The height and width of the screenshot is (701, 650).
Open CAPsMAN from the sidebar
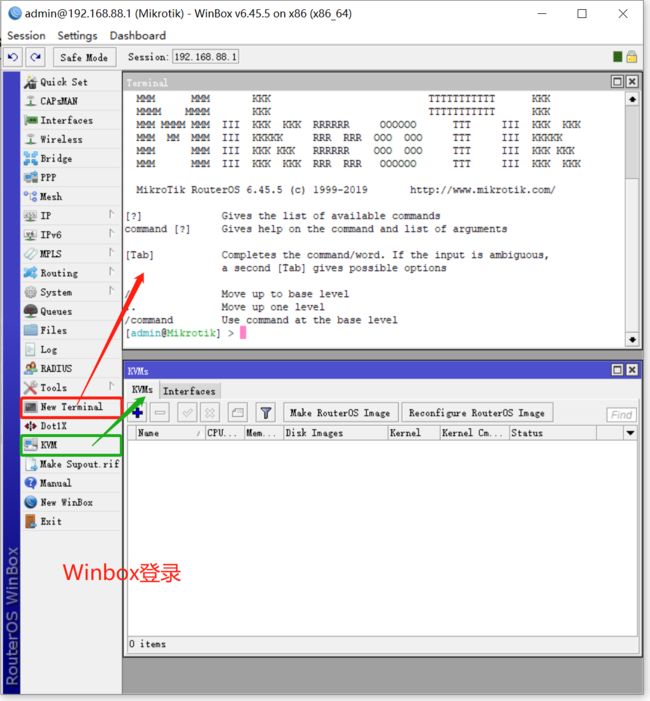pyautogui.click(x=71, y=101)
